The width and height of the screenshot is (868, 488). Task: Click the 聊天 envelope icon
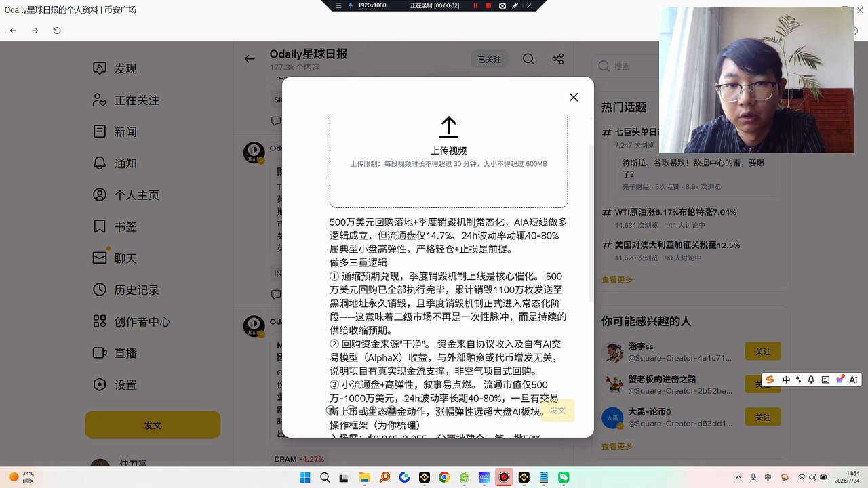pyautogui.click(x=100, y=258)
